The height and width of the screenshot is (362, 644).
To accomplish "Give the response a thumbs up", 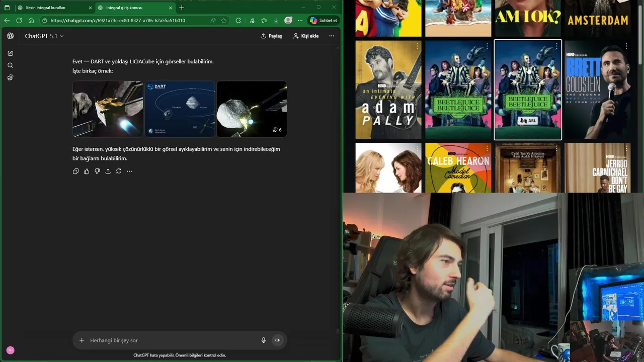I will click(87, 171).
